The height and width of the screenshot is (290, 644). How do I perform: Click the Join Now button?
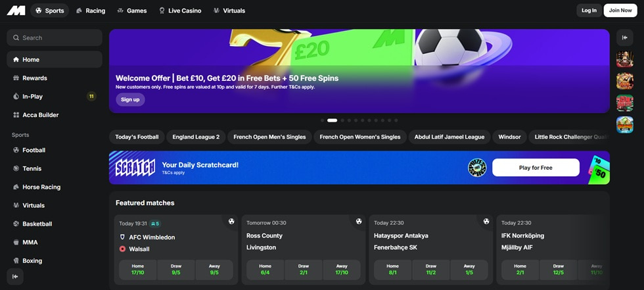click(x=620, y=11)
